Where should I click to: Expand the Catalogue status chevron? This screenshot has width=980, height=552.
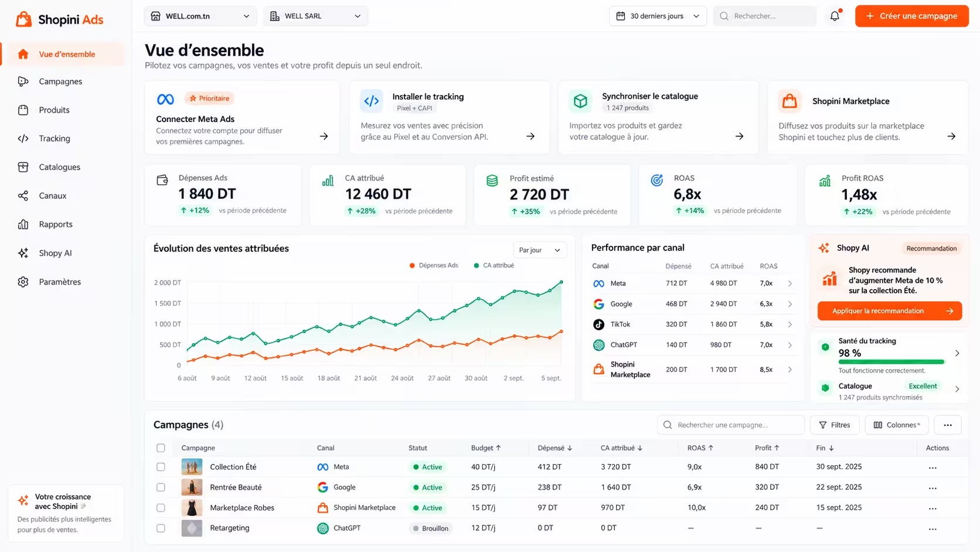click(957, 389)
